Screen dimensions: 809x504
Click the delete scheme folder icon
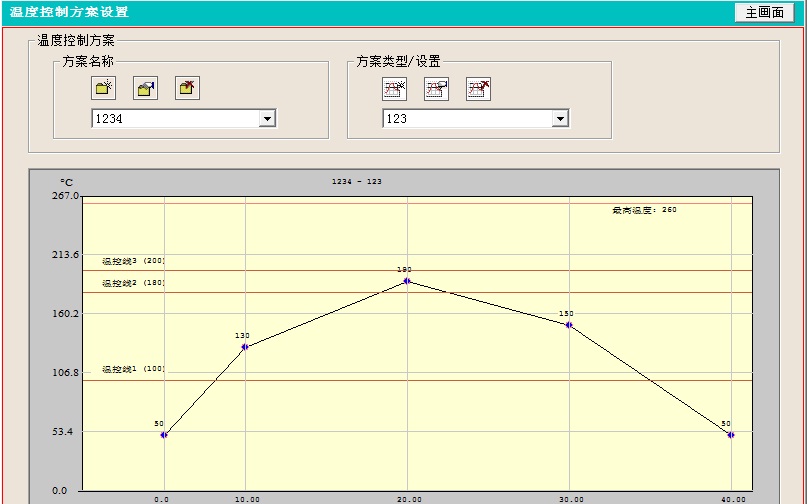coord(187,88)
